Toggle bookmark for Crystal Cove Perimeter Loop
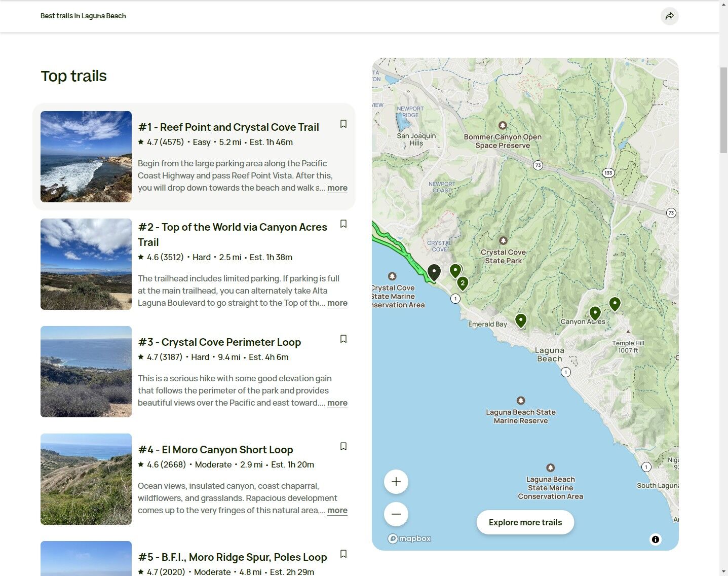 click(343, 339)
